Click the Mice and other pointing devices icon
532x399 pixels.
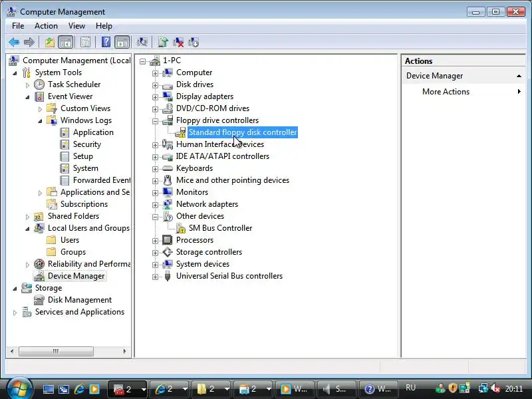pos(168,180)
